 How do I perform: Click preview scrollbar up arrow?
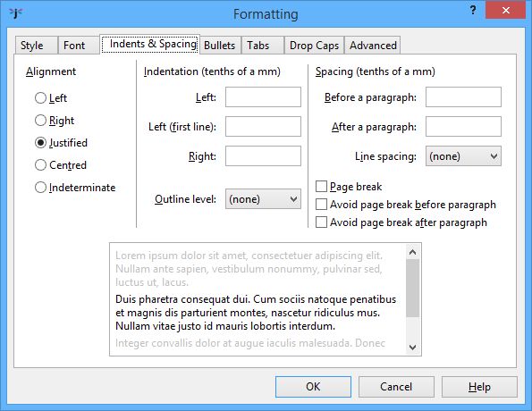coord(412,252)
